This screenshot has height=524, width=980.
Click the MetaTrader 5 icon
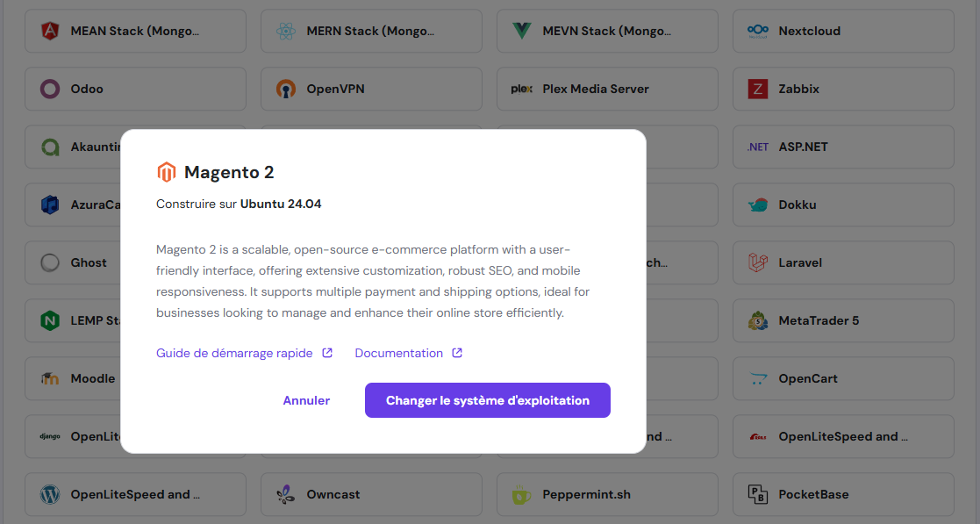pyautogui.click(x=757, y=320)
